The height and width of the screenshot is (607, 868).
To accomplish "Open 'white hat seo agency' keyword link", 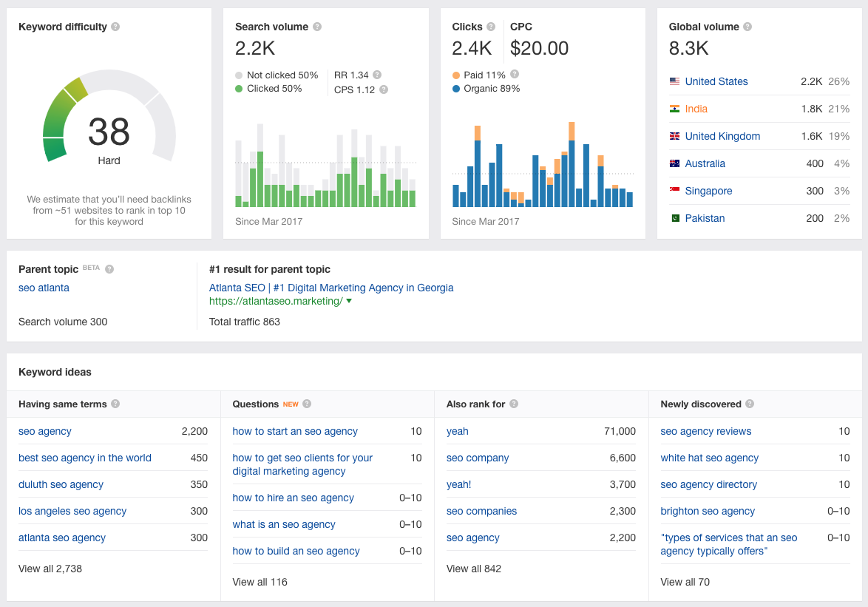I will pyautogui.click(x=709, y=458).
